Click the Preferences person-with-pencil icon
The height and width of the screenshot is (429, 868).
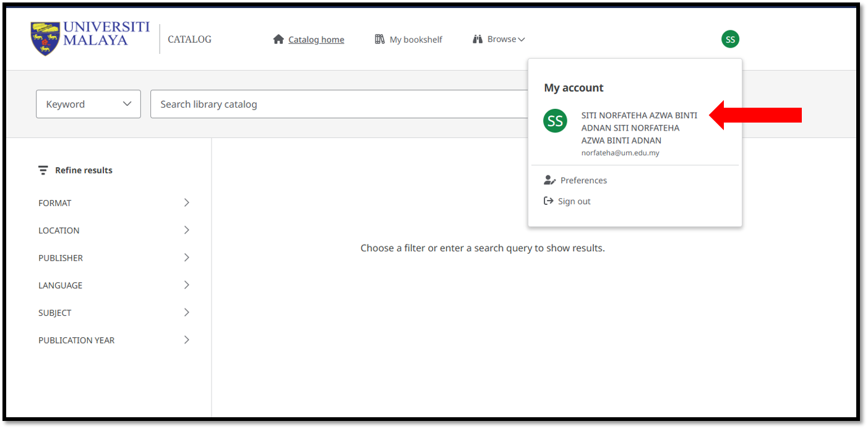(549, 180)
